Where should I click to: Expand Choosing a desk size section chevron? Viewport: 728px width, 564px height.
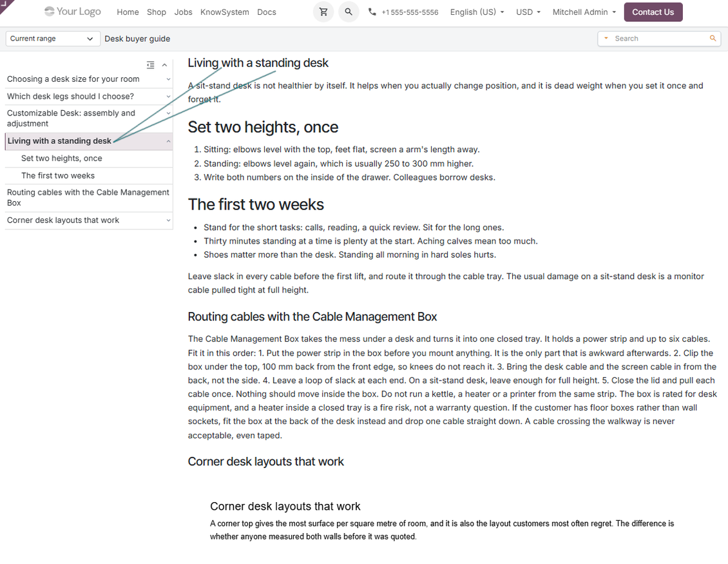pyautogui.click(x=168, y=79)
